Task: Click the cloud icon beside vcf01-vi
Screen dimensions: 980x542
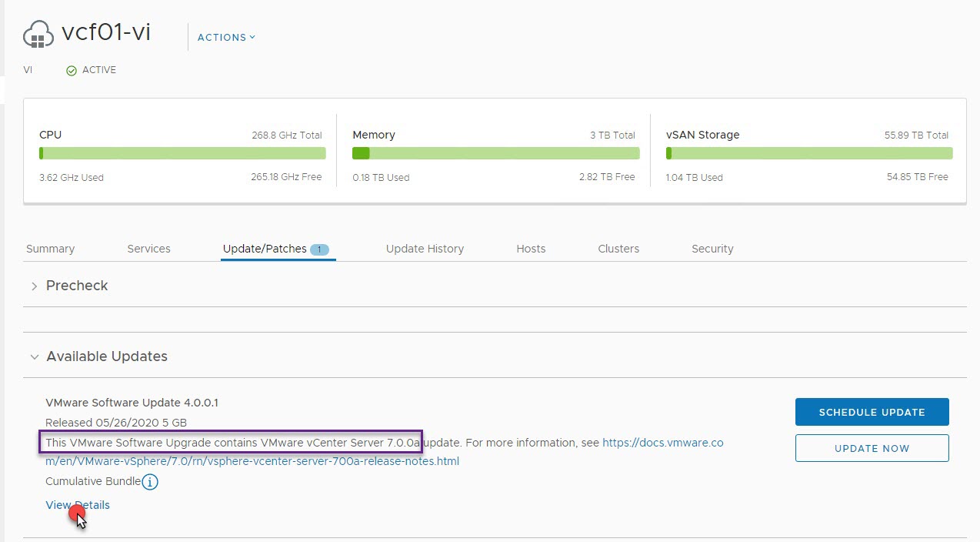Action: (38, 35)
